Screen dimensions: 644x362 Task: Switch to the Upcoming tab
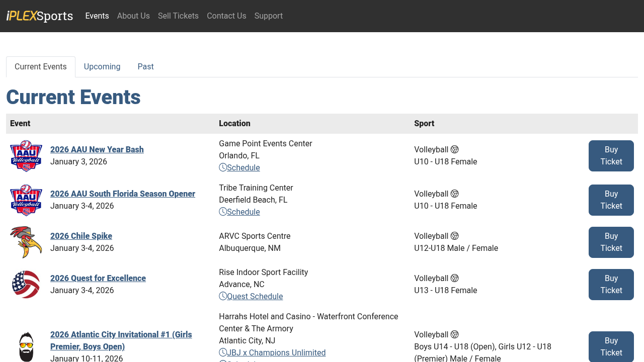pyautogui.click(x=102, y=67)
